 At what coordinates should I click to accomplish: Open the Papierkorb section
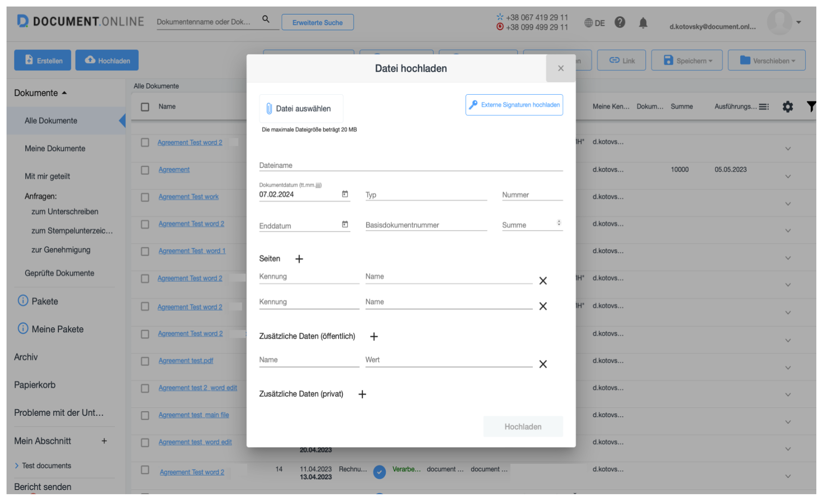(35, 385)
